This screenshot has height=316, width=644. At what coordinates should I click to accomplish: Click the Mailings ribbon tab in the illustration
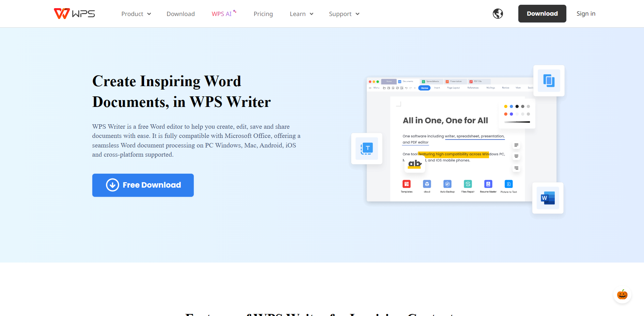[491, 88]
